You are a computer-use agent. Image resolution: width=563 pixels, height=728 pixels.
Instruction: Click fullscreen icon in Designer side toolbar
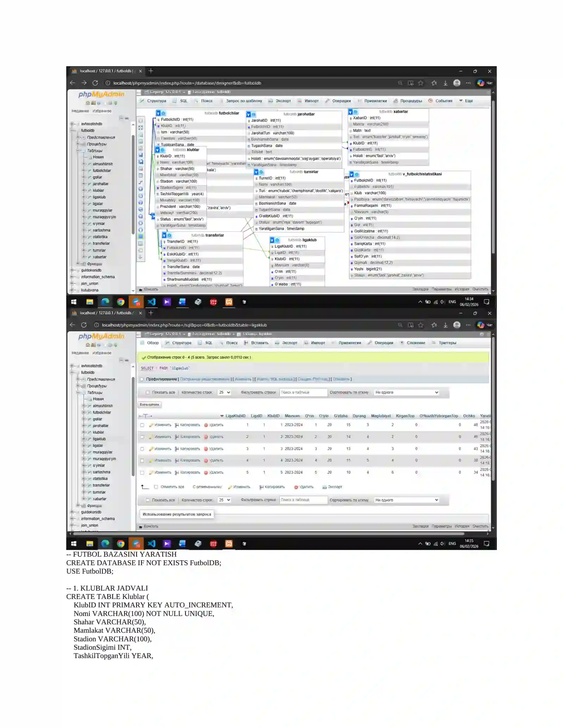[x=141, y=128]
